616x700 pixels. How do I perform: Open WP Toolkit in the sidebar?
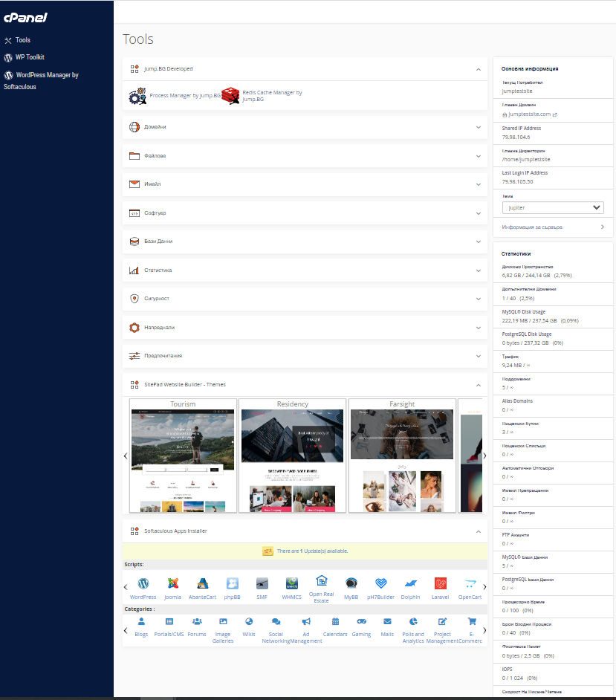(30, 57)
